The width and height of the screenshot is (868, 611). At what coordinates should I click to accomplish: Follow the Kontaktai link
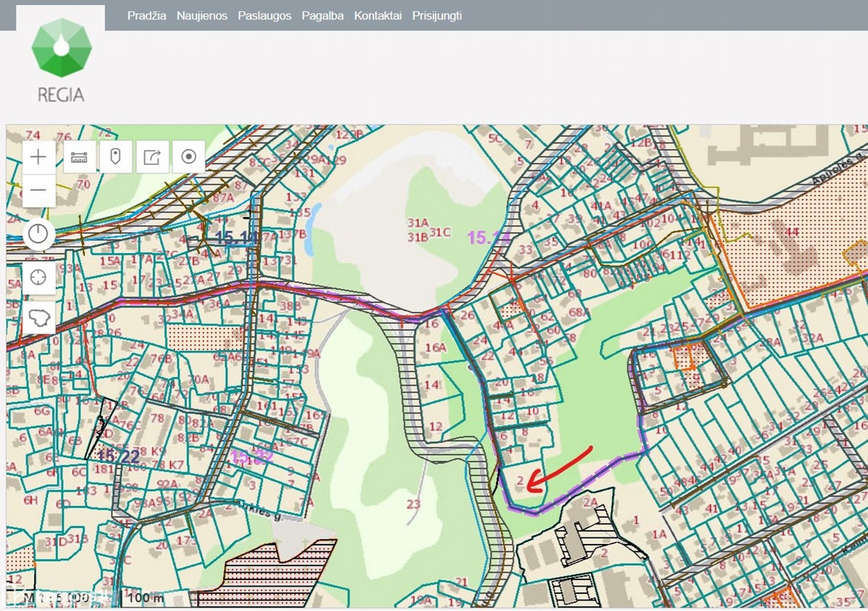(377, 16)
